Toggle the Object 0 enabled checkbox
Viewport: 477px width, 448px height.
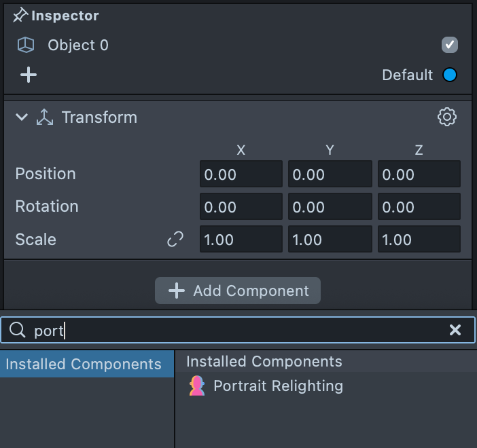449,45
